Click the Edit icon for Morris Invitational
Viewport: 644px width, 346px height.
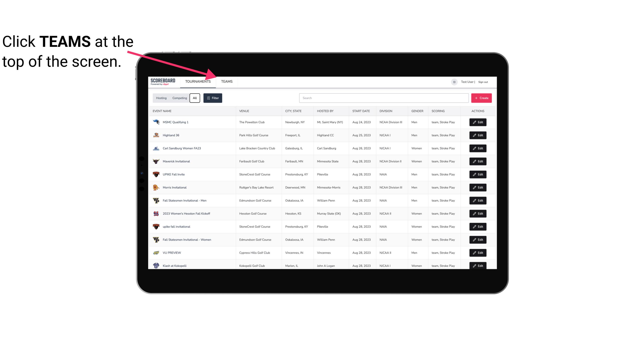click(x=478, y=187)
